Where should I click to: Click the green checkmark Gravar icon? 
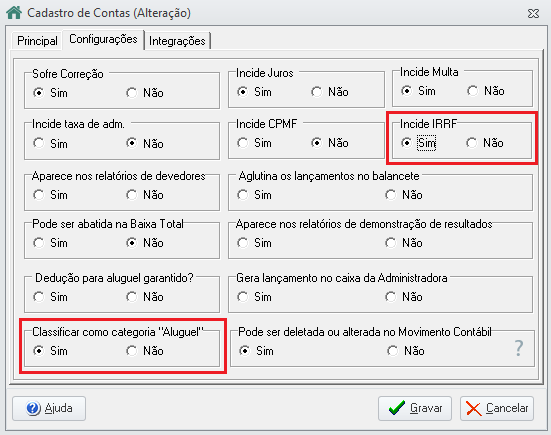coord(397,408)
